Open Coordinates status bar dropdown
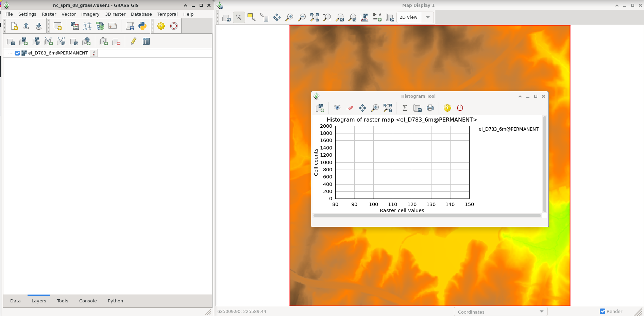 pos(501,312)
